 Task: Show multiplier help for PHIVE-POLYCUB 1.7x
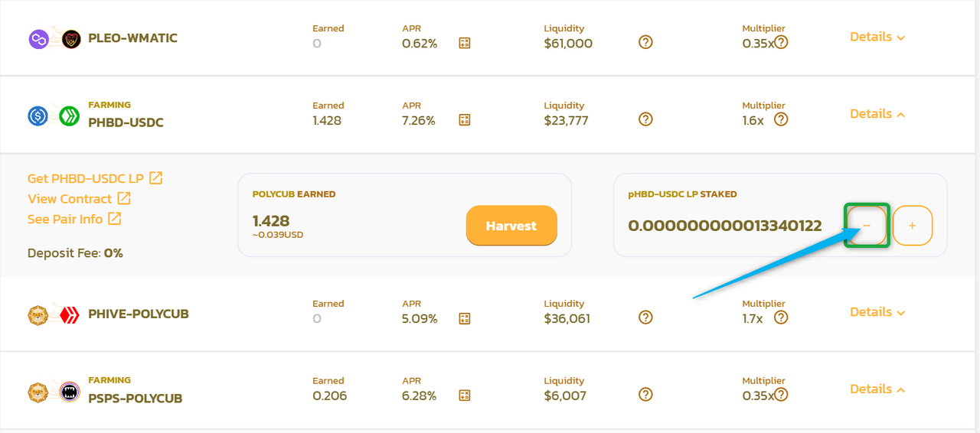coord(781,317)
